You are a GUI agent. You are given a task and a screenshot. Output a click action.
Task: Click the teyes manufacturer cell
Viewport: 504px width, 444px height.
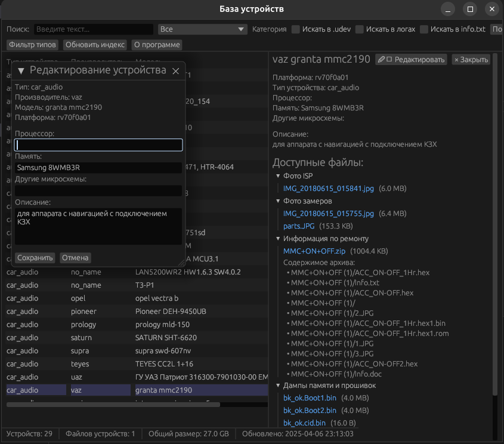point(80,363)
